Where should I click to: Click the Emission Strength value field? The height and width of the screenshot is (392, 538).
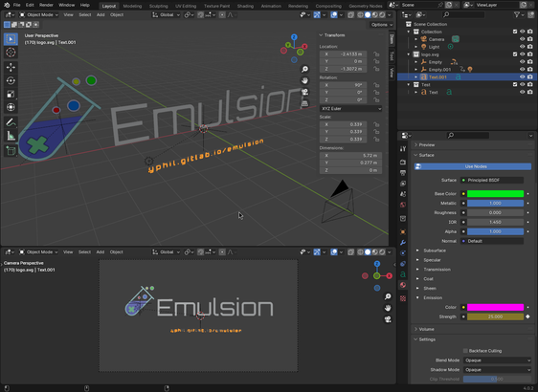point(495,316)
